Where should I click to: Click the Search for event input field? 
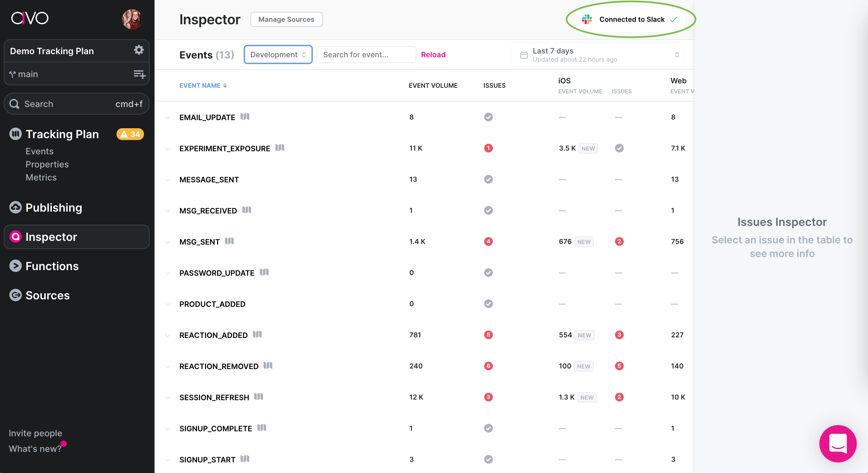tap(366, 54)
